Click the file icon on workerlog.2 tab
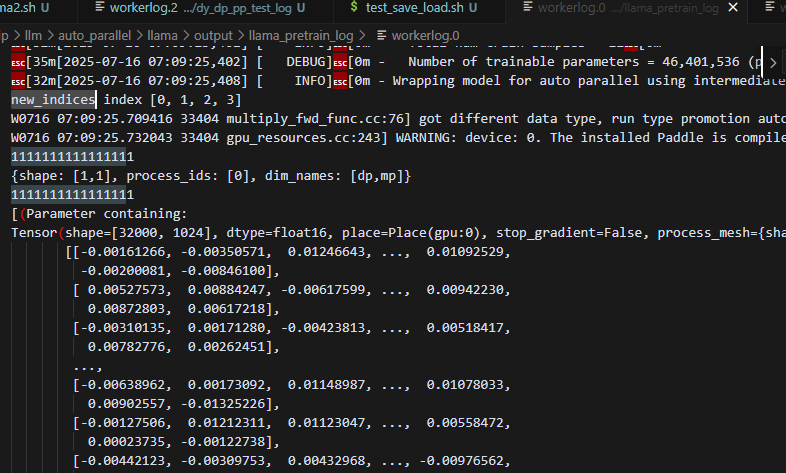This screenshot has width=786, height=473. click(100, 8)
